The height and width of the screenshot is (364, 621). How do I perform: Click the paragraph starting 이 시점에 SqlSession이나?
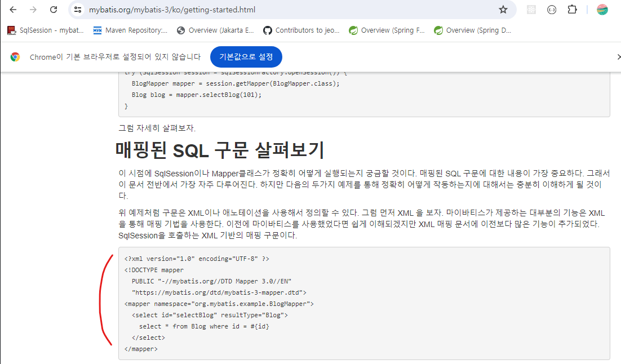click(x=365, y=185)
